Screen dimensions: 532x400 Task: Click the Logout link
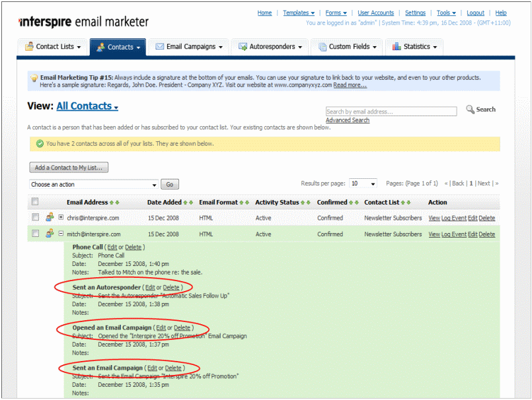click(475, 13)
